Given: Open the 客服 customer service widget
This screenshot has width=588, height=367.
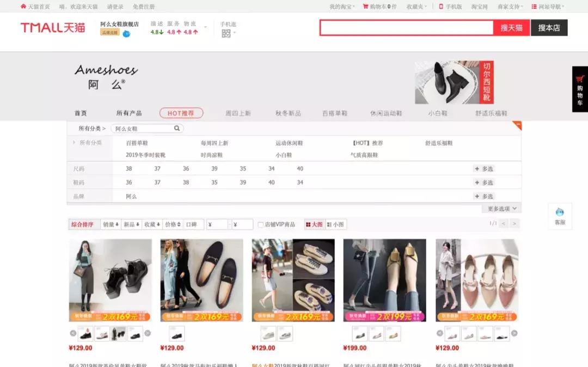Looking at the screenshot, I should pos(560,216).
